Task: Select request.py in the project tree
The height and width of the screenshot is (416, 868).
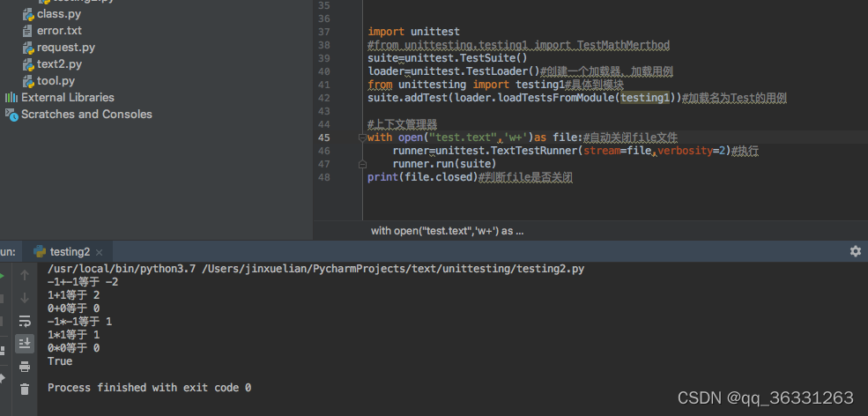Action: coord(59,48)
